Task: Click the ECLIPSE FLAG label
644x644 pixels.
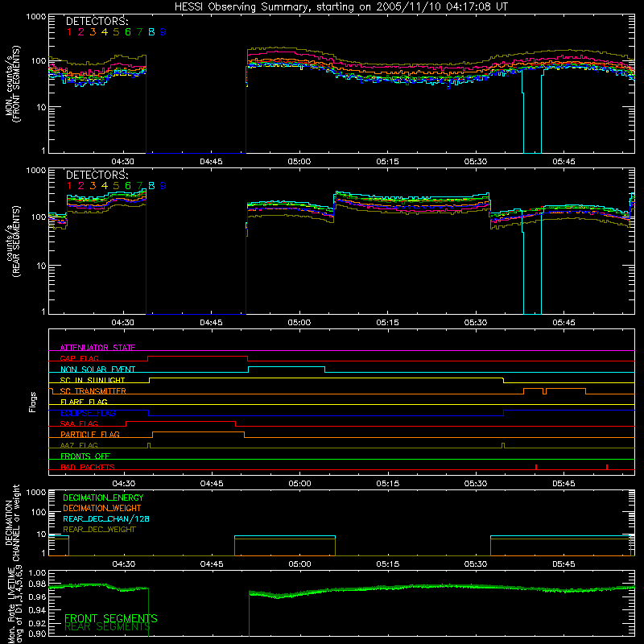Action: point(88,413)
